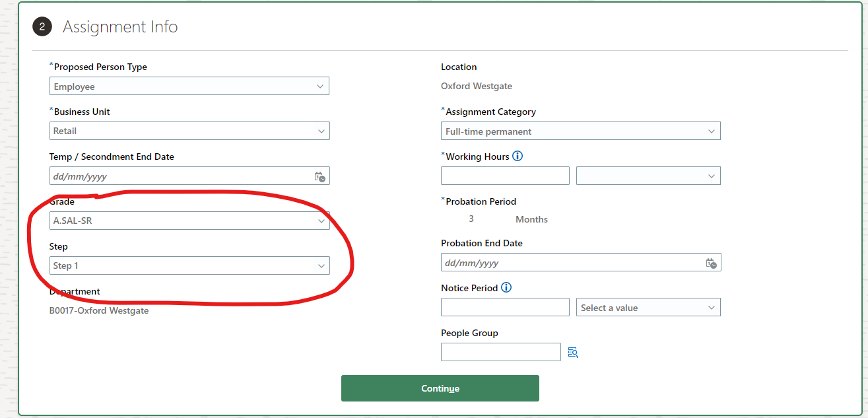Click the Assignment Category label
The image size is (868, 418).
pos(490,112)
